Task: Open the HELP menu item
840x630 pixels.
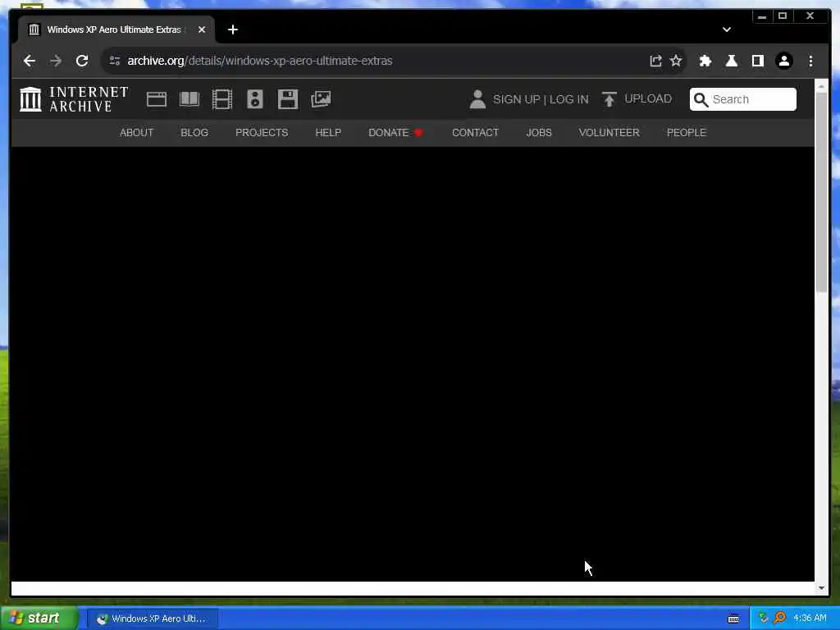Action: coord(328,132)
